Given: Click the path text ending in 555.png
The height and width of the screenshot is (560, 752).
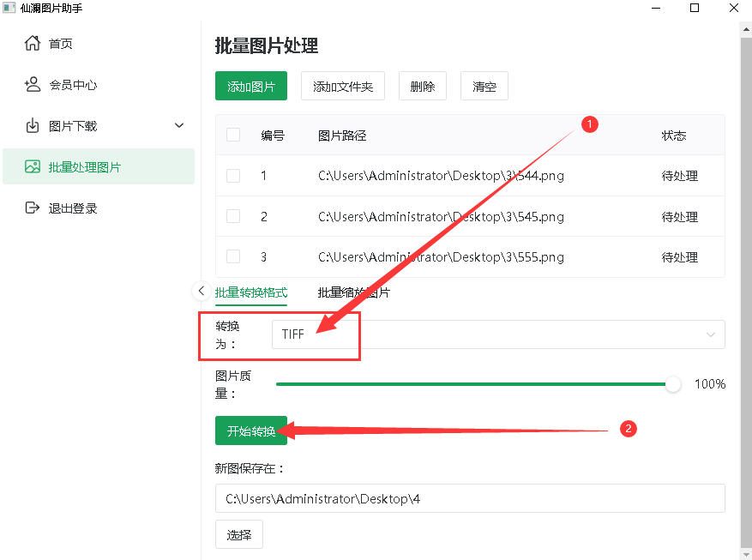Looking at the screenshot, I should [x=442, y=256].
